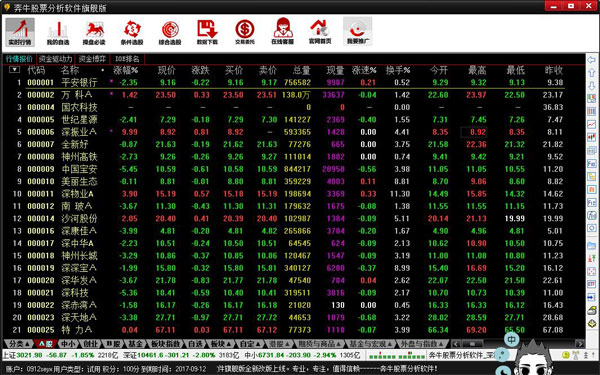
Task: Open 综合选股 radar icon
Action: 170,32
